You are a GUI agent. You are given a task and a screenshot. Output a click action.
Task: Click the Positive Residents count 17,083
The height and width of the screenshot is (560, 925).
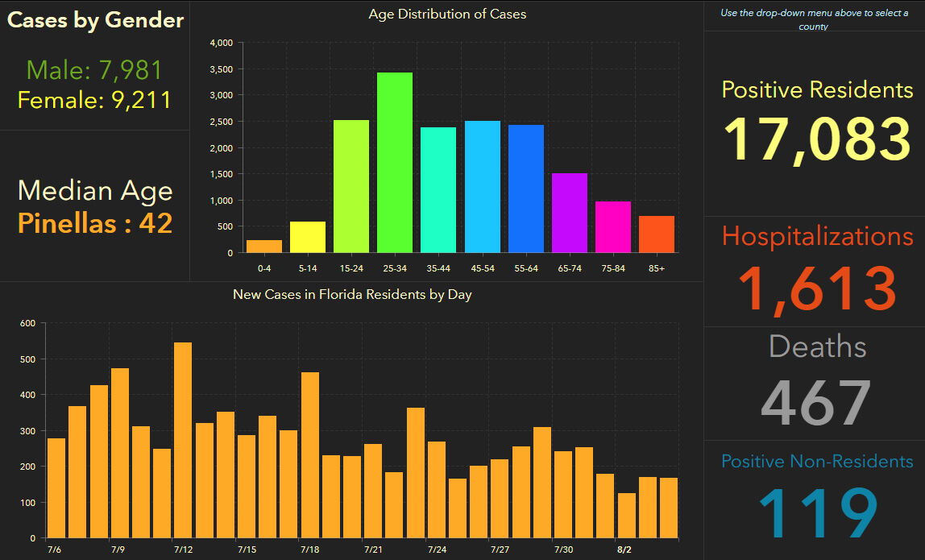[817, 139]
